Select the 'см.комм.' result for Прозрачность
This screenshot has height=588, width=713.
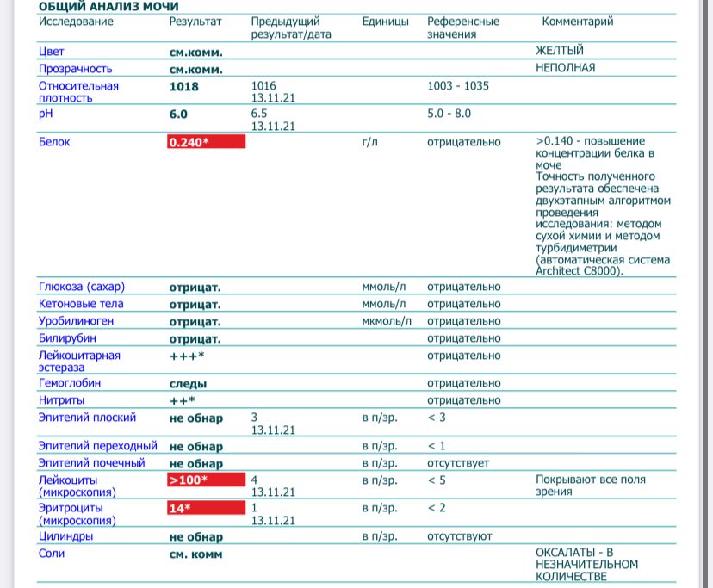coord(196,70)
